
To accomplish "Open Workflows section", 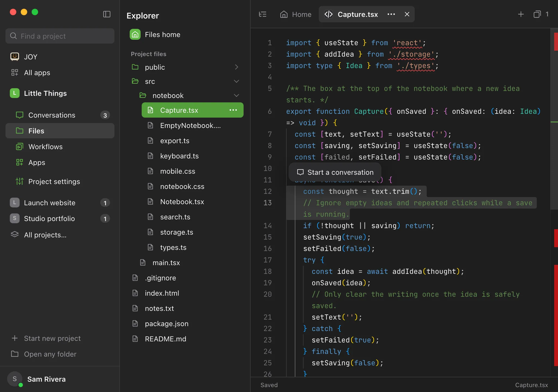I will 60,146.
